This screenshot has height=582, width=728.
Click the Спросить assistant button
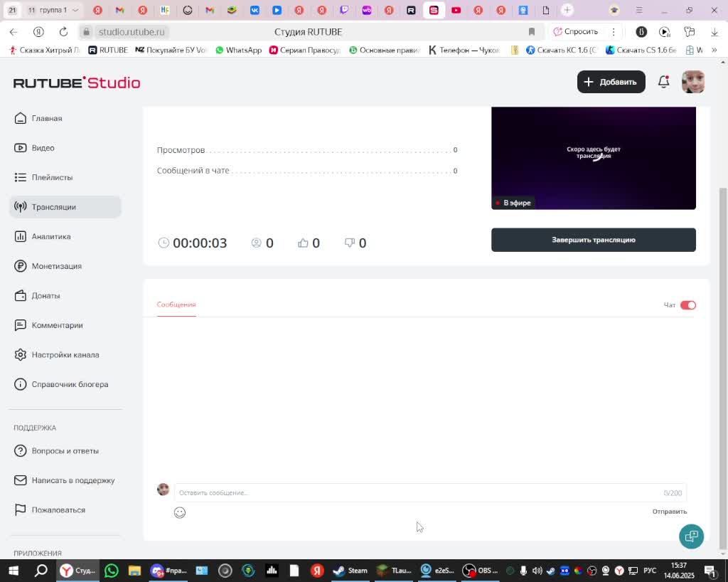[x=576, y=31]
